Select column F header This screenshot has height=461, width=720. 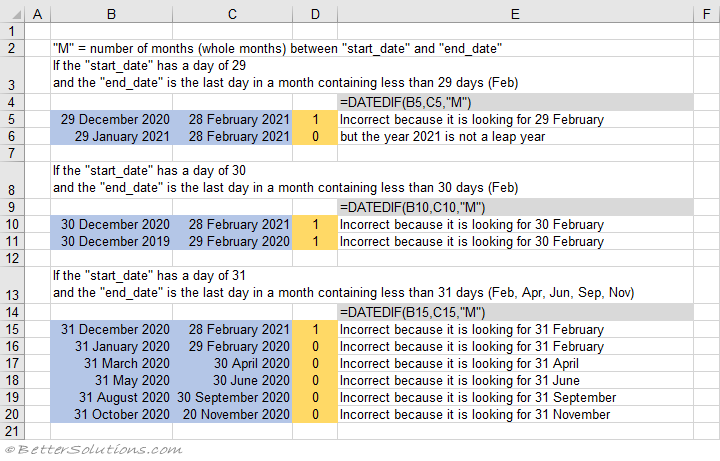tap(707, 14)
